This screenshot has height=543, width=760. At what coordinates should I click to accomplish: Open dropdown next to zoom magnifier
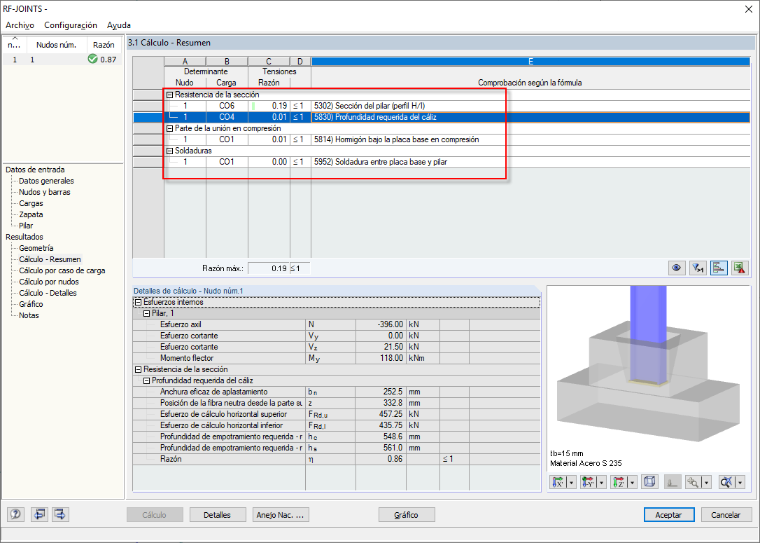(x=707, y=482)
